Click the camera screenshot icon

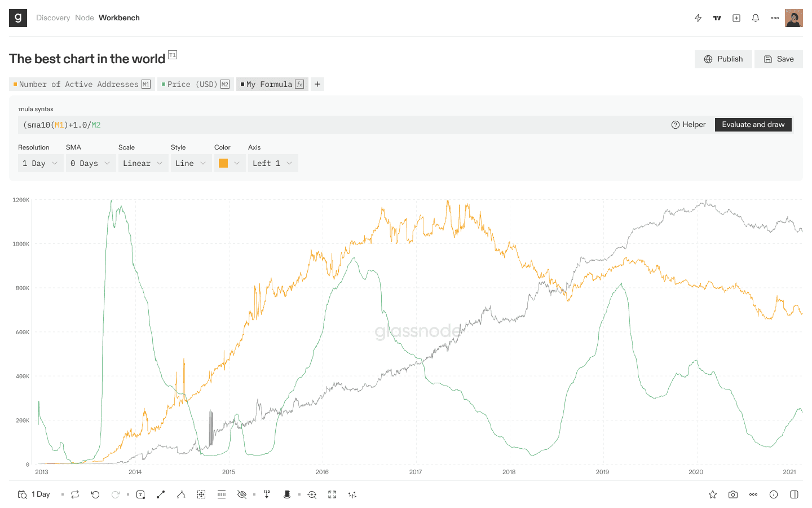click(733, 494)
